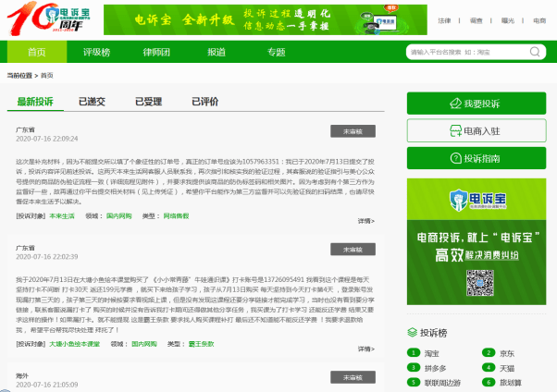Switch to the 已受理 tab
This screenshot has height=392, width=557.
148,102
